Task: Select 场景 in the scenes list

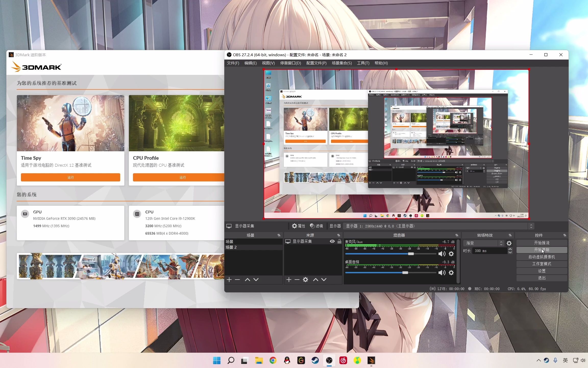Action: point(253,241)
